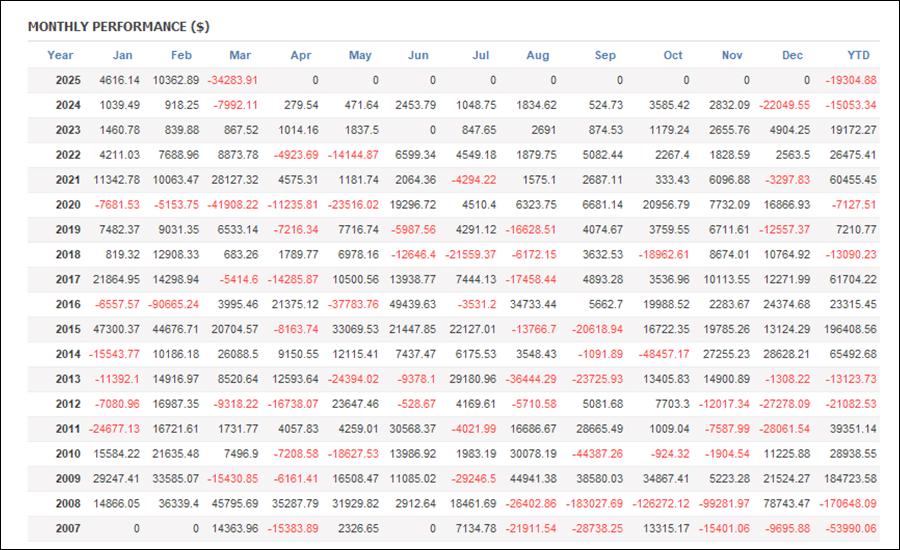Select the 2024 Dec value -22049.55
This screenshot has height=550, width=900.
coord(784,105)
